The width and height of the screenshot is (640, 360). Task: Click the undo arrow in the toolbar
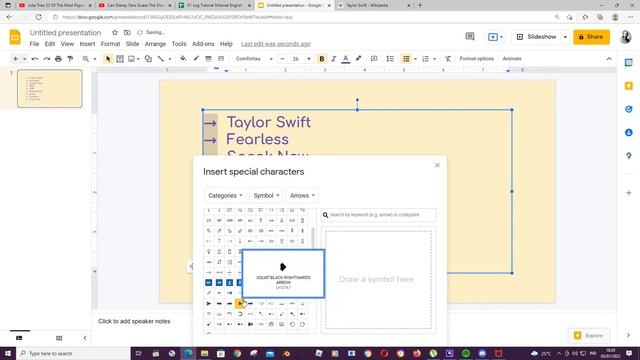coord(35,59)
